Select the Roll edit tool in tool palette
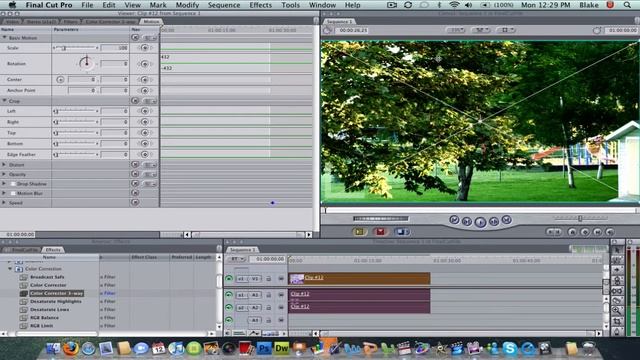Image resolution: width=640 pixels, height=360 pixels. tap(617, 281)
